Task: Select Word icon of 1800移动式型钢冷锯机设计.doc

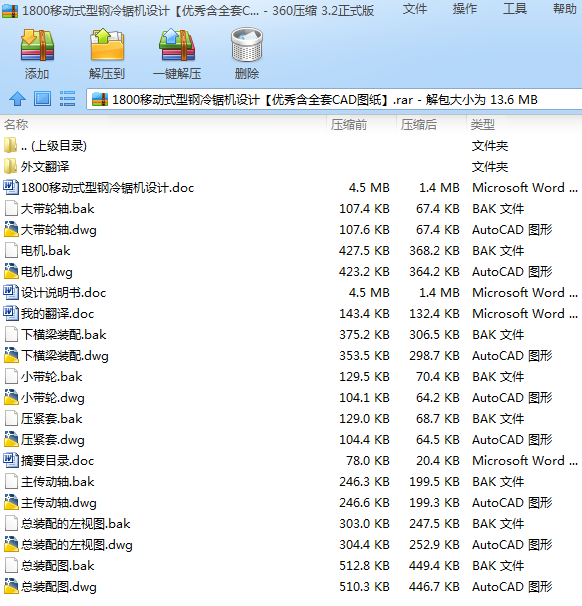Action: [11, 187]
